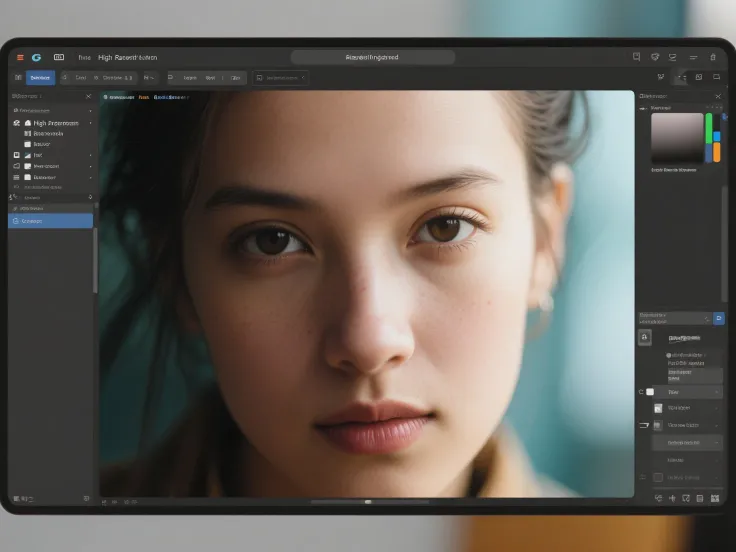Select the Clbr item in the toolbar
The image size is (736, 552).
[x=236, y=78]
